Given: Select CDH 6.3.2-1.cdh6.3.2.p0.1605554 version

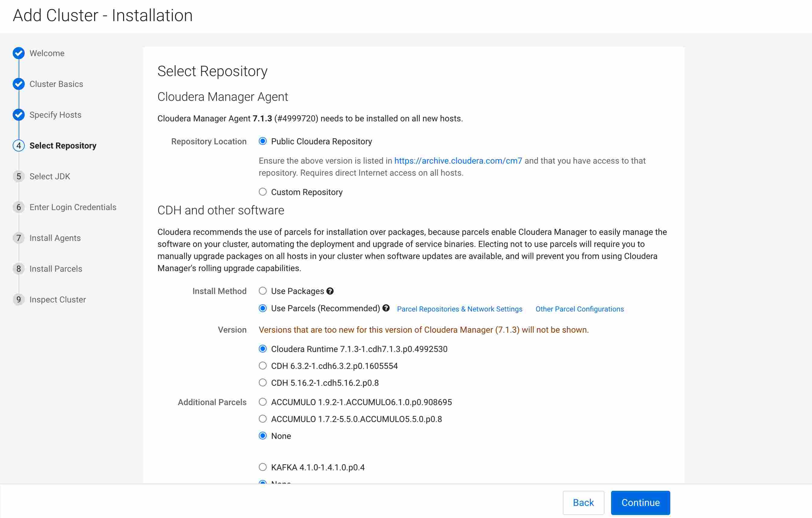Looking at the screenshot, I should tap(262, 366).
